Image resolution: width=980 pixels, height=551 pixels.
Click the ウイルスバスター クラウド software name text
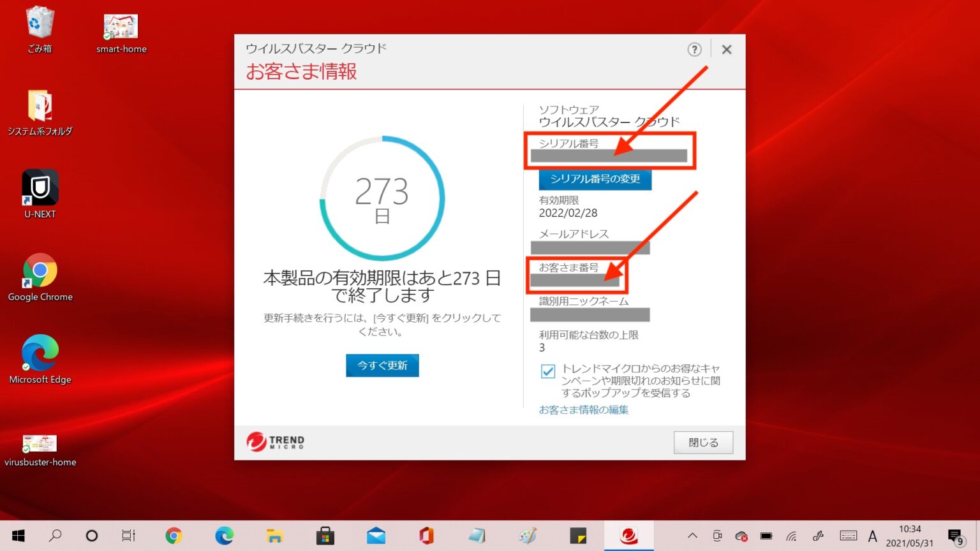[609, 122]
